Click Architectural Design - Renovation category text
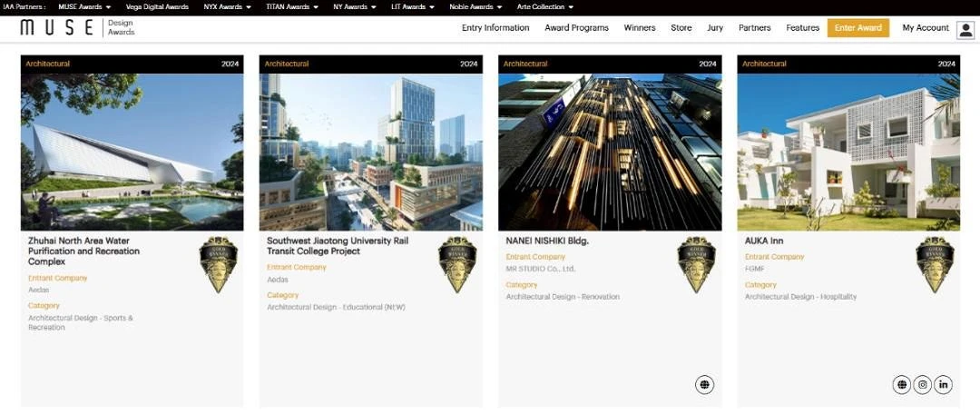The width and height of the screenshot is (980, 415). (x=563, y=297)
